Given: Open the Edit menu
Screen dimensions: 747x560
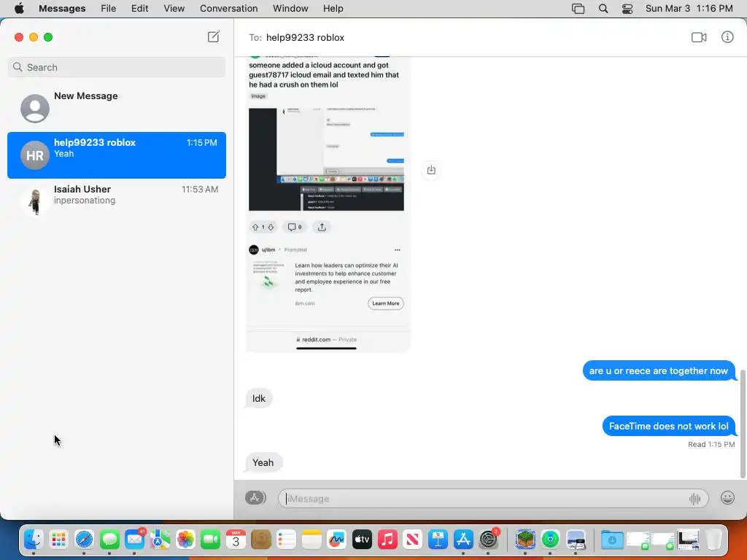Looking at the screenshot, I should [x=139, y=9].
